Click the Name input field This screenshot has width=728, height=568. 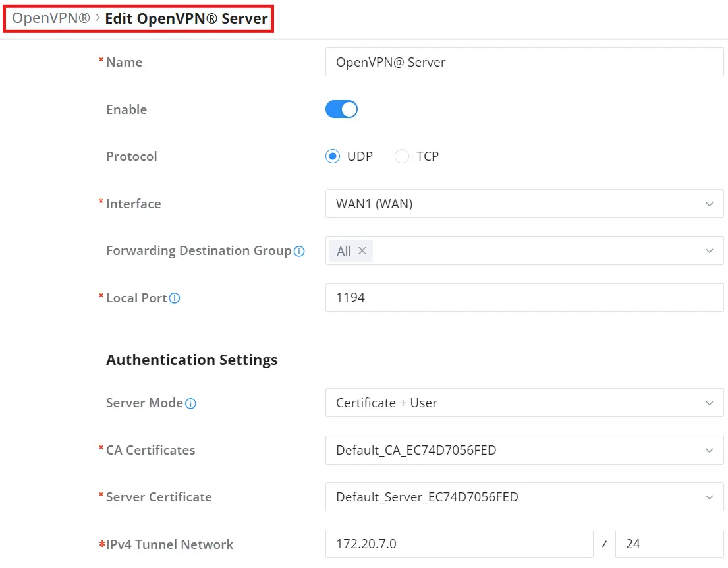pyautogui.click(x=524, y=62)
